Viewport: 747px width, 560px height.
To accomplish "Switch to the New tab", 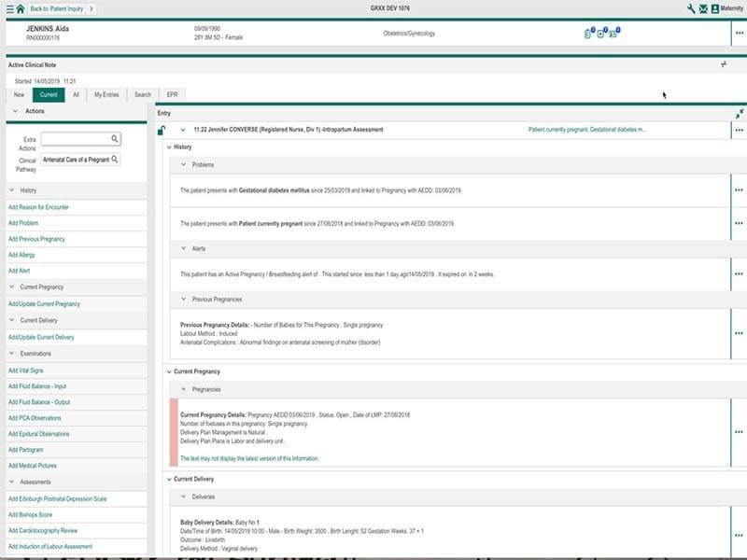I will click(x=19, y=95).
